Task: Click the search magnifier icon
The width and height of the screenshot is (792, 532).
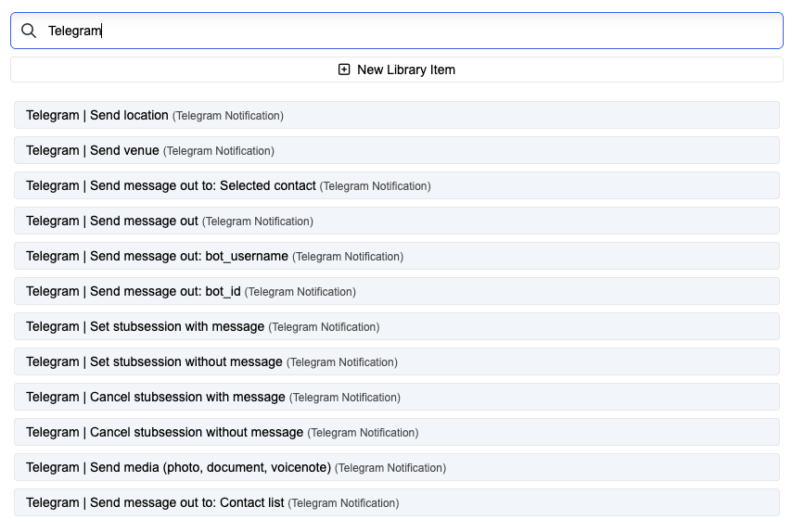Action: [29, 31]
